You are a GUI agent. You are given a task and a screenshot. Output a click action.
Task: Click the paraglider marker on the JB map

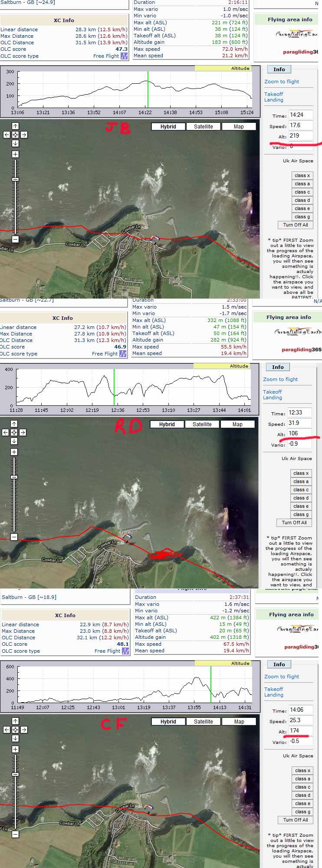pyautogui.click(x=154, y=239)
